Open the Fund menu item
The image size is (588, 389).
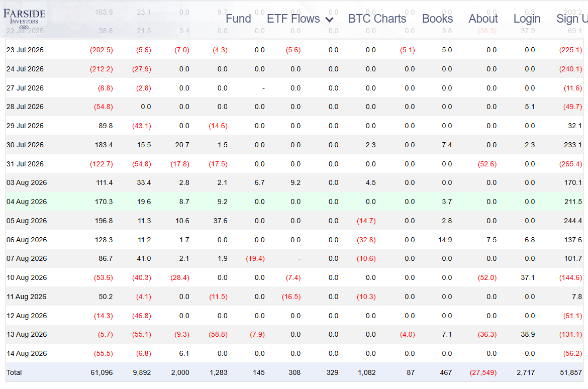238,19
